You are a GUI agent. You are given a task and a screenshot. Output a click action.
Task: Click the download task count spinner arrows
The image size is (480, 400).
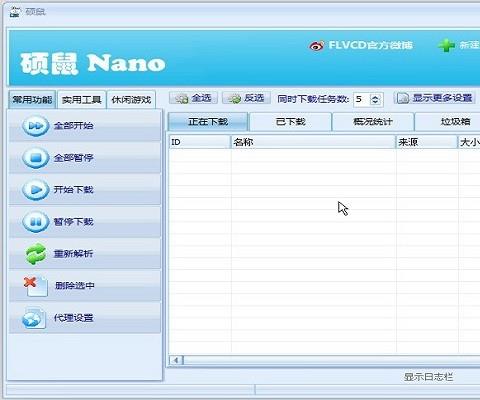(376, 99)
